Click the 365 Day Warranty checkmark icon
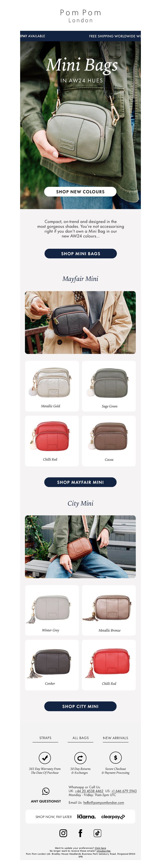This screenshot has width=161, height=868. [x=45, y=758]
